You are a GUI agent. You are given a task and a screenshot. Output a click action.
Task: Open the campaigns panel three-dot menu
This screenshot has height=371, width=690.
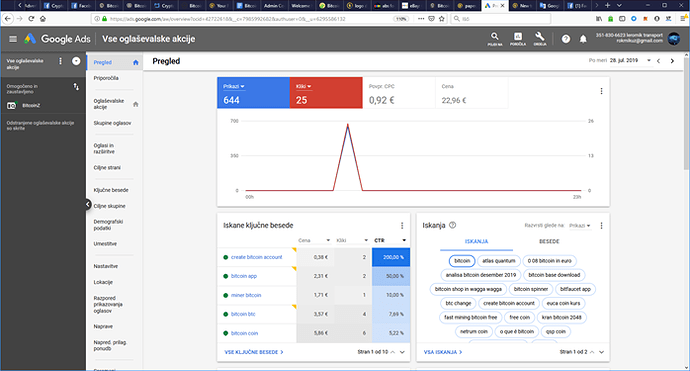(x=60, y=61)
